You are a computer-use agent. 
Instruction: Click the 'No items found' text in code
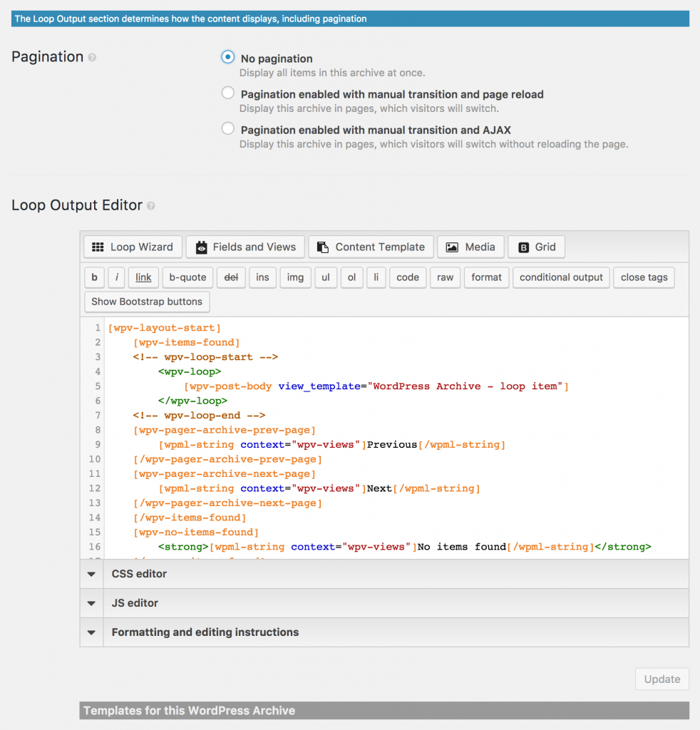coord(462,547)
